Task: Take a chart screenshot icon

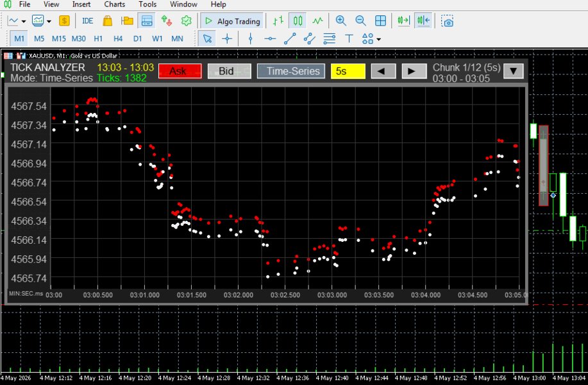Action: point(447,21)
